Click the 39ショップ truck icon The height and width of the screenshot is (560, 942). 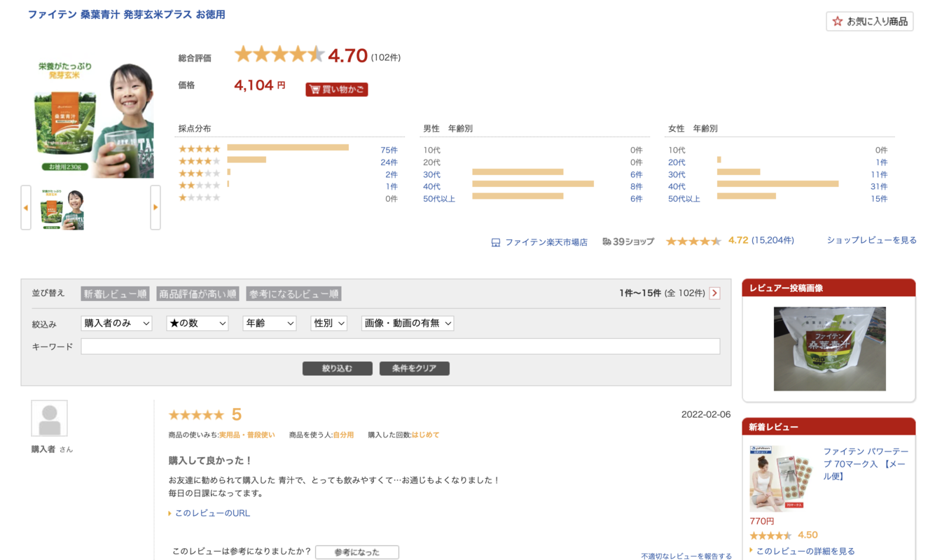(x=607, y=241)
